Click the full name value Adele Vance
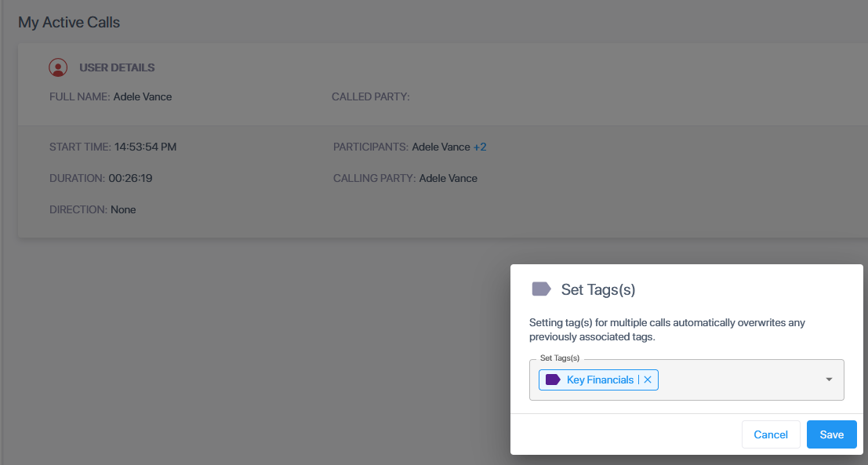This screenshot has height=465, width=868. (x=143, y=97)
